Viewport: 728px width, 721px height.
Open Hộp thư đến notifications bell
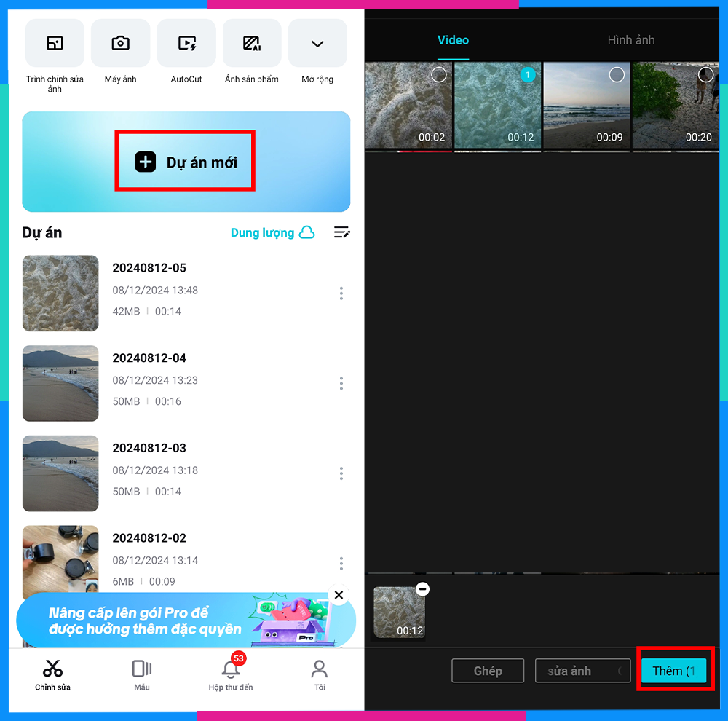231,675
